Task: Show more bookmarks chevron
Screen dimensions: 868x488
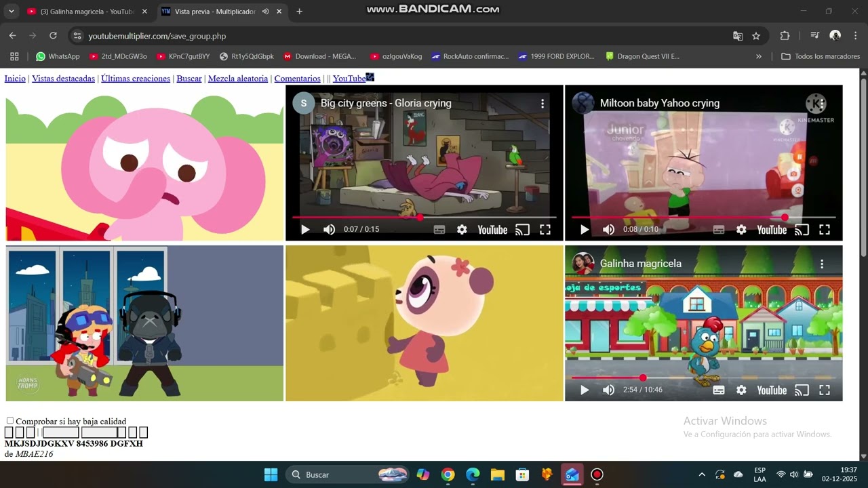Action: (x=759, y=56)
